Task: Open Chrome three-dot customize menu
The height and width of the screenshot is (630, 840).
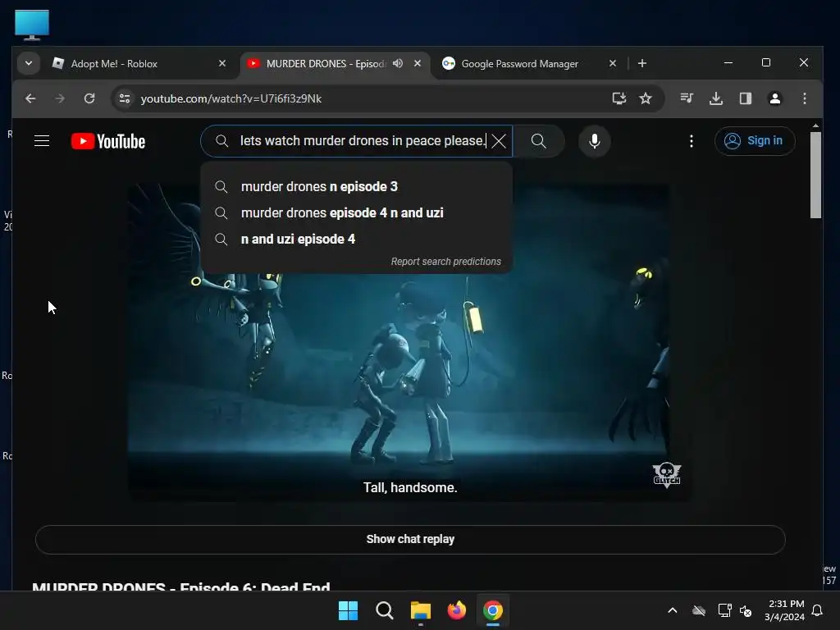Action: [804, 98]
